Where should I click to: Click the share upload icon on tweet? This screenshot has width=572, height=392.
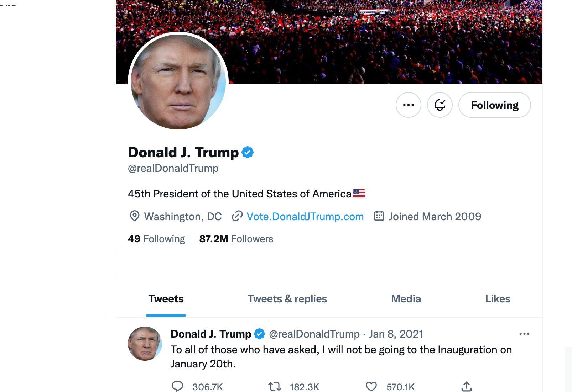[x=467, y=386]
